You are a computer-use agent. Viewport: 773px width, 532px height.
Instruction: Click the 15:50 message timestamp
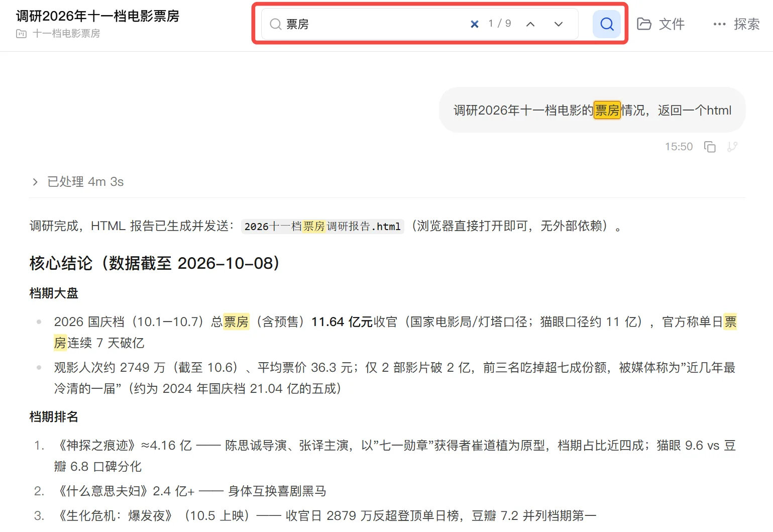tap(679, 147)
